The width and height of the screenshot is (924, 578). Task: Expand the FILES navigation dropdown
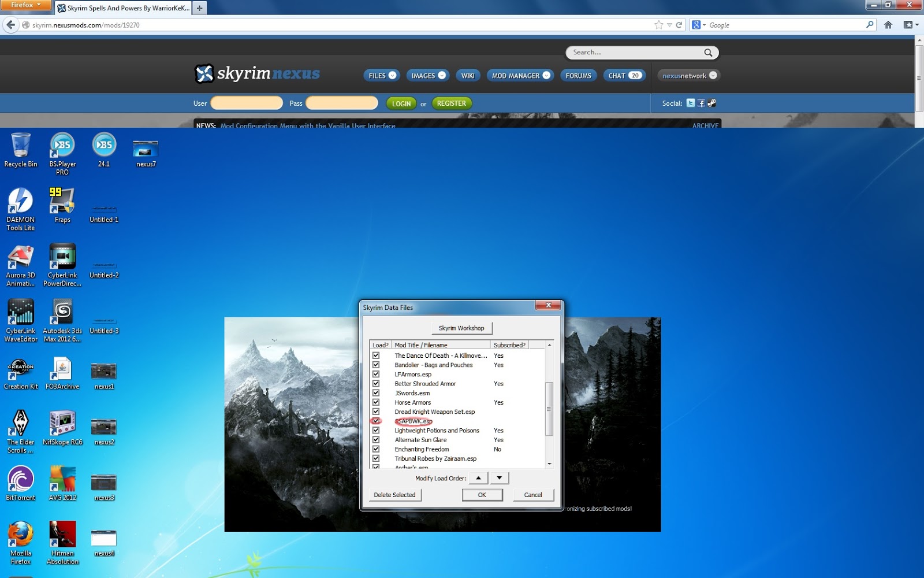(381, 75)
